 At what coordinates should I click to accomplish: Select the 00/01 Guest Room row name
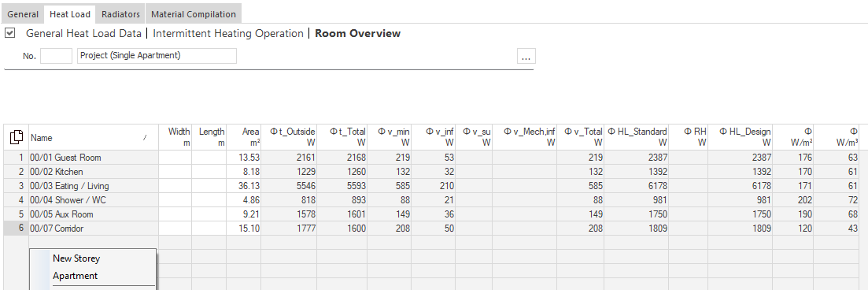(x=94, y=158)
